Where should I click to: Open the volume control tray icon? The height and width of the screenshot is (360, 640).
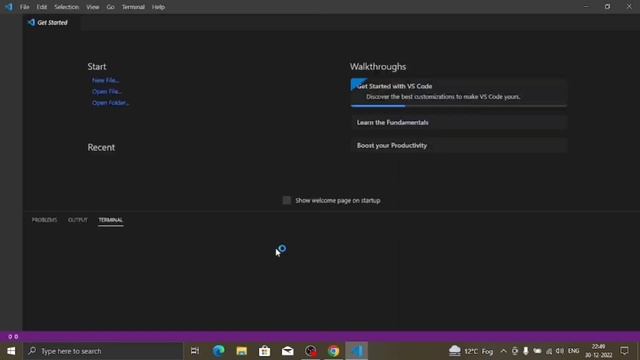560,351
